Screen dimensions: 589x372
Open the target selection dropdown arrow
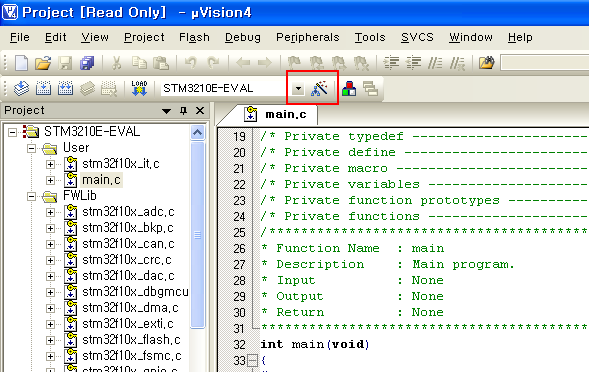click(x=298, y=89)
